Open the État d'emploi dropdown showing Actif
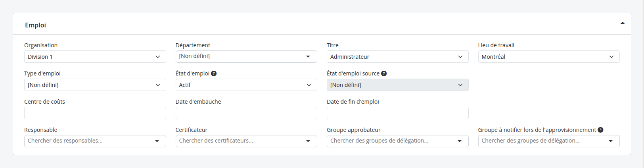Screen dimensions: 644x168 click(246, 85)
